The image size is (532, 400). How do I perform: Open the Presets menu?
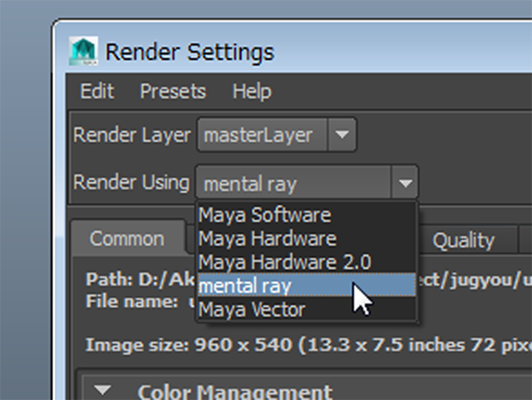[173, 91]
